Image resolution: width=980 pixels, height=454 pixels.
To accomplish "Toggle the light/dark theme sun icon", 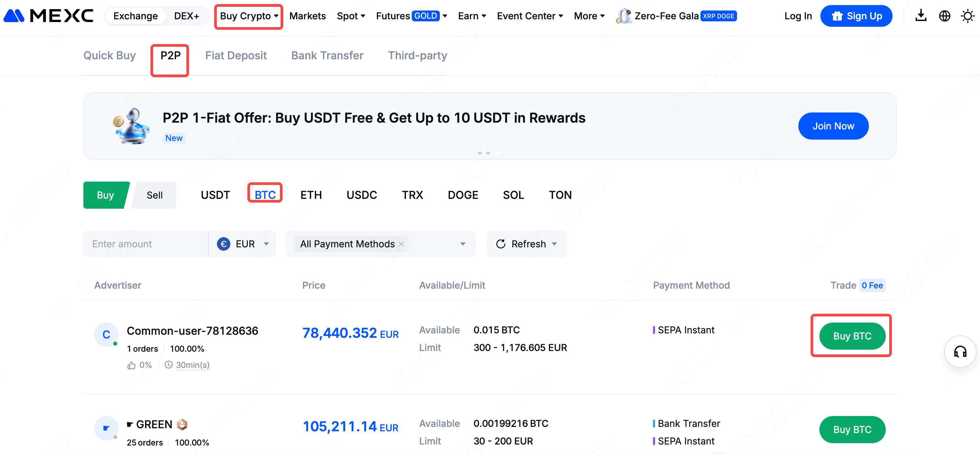I will 967,16.
